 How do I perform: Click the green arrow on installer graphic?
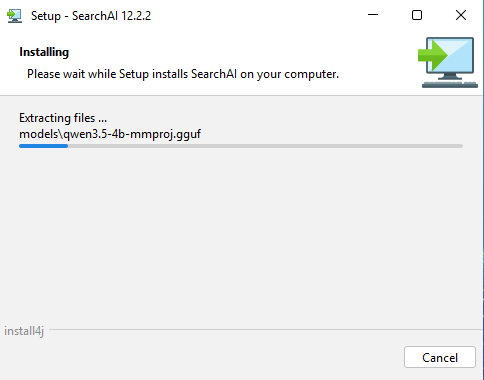click(x=432, y=55)
